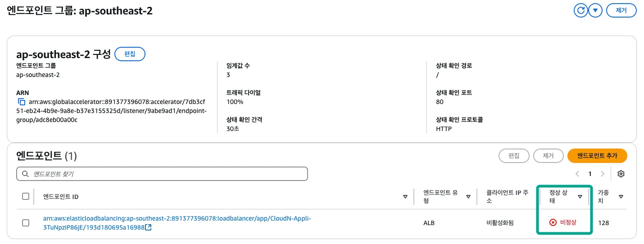Screen dimensions: 644x244
Task: Check the box for the CloudN-Appli endpoint row
Action: pos(26,223)
